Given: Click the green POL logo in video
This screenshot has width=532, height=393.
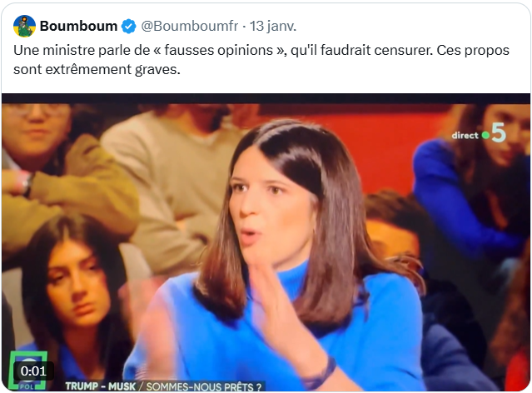Looking at the screenshot, I should point(27,371).
